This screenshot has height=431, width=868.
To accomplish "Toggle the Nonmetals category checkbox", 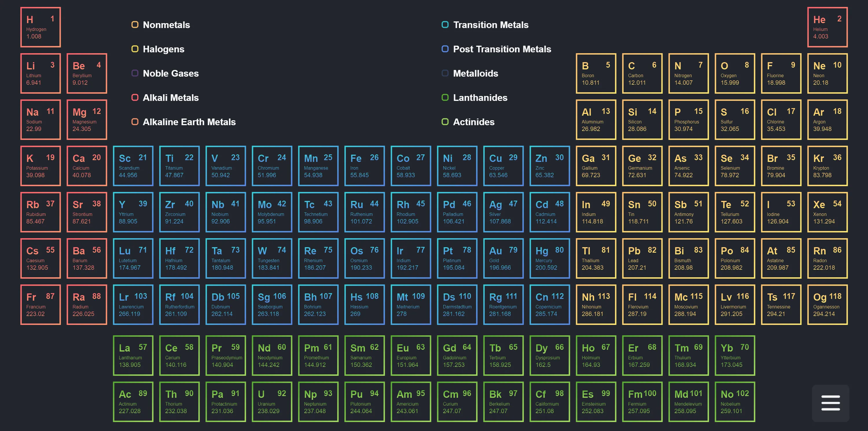I will (135, 25).
